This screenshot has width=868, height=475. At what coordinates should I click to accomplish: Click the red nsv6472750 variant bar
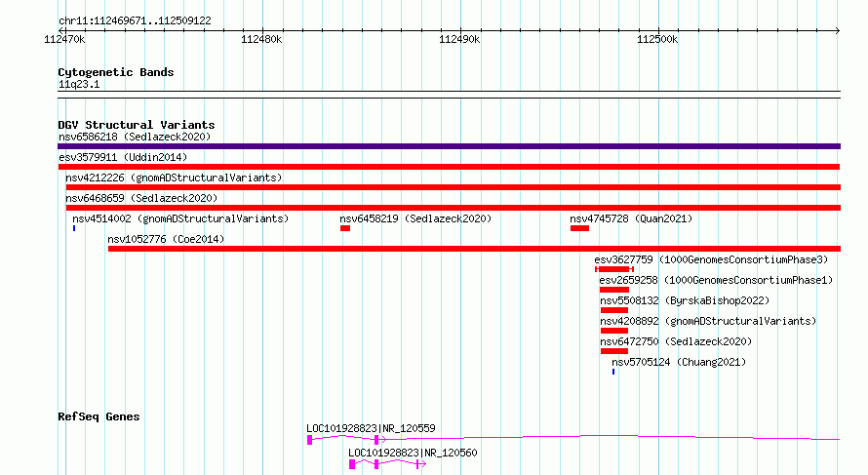[613, 351]
